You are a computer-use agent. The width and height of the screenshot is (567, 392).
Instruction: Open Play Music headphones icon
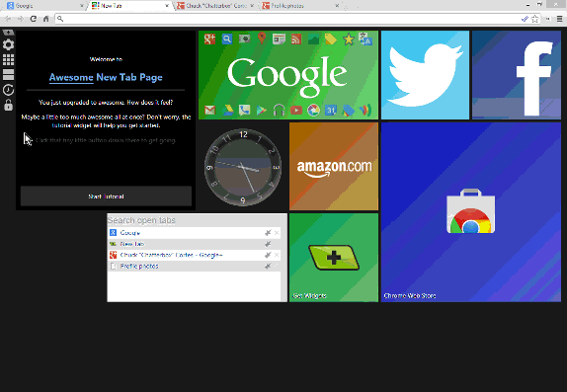point(279,110)
